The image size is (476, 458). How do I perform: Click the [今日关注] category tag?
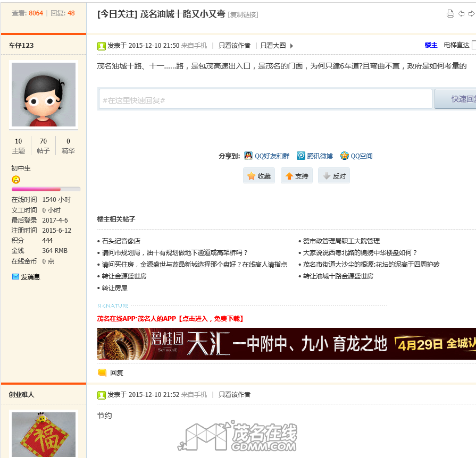pyautogui.click(x=117, y=14)
